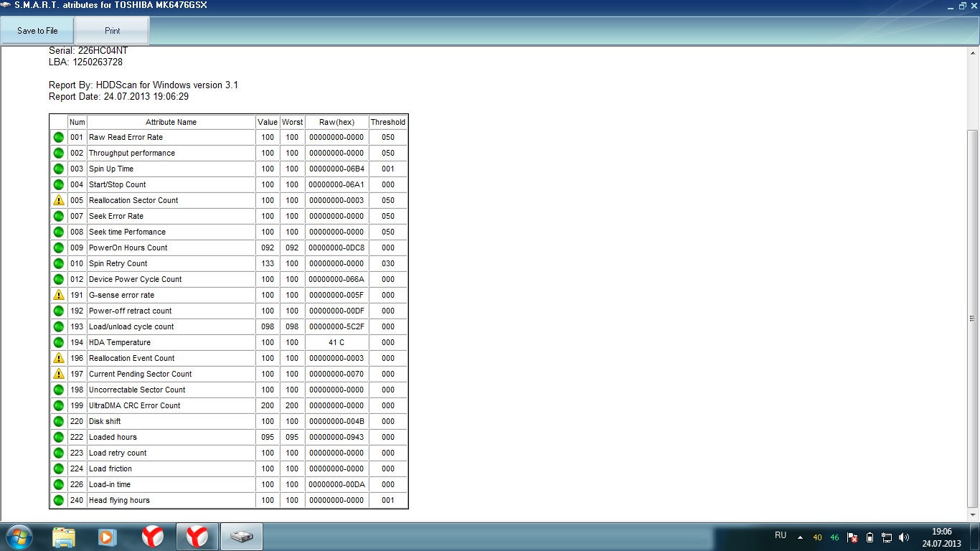Click the Num column header

tap(77, 122)
